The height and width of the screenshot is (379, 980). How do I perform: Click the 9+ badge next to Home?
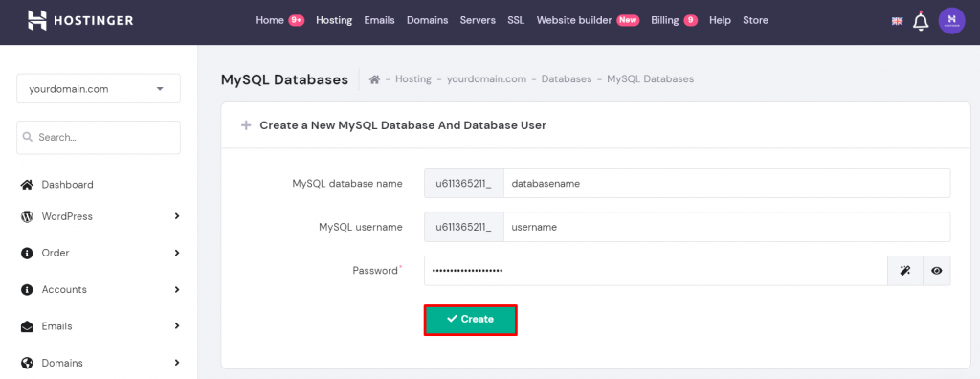297,21
